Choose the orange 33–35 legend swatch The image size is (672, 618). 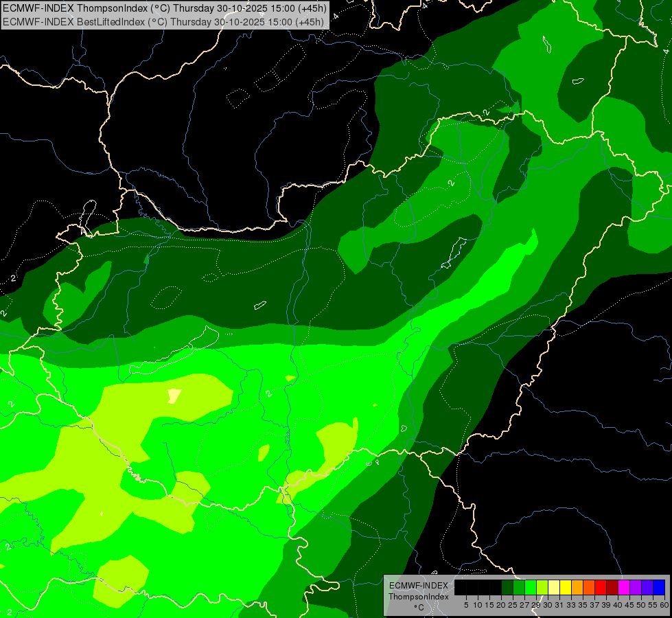click(x=577, y=587)
